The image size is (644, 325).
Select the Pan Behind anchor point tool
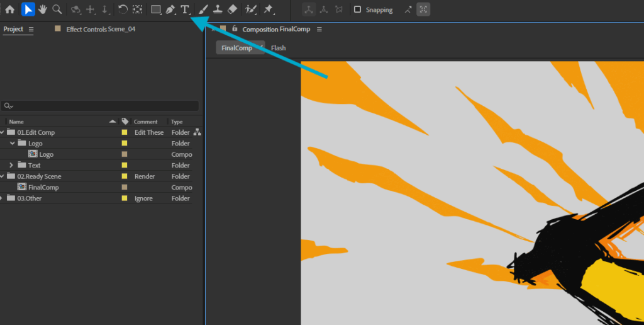pyautogui.click(x=137, y=9)
